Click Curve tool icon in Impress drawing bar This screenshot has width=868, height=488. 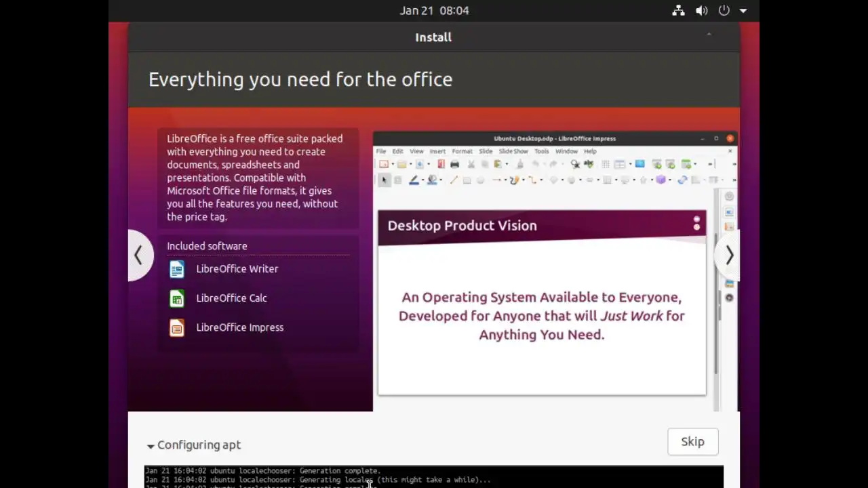click(x=514, y=180)
